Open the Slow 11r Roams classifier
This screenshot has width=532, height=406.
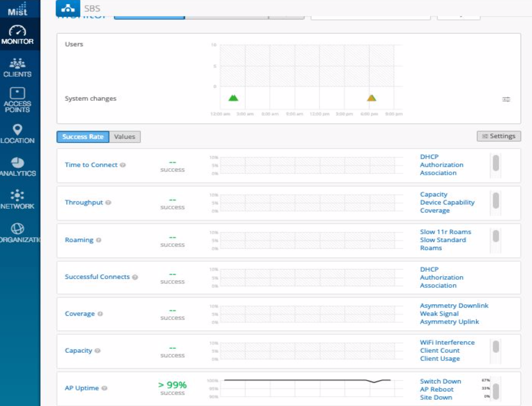(x=445, y=232)
